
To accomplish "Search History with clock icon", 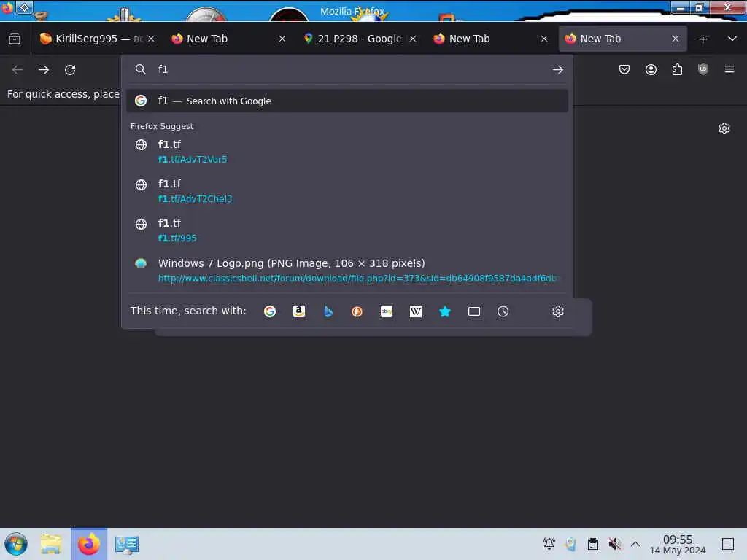I will point(503,311).
